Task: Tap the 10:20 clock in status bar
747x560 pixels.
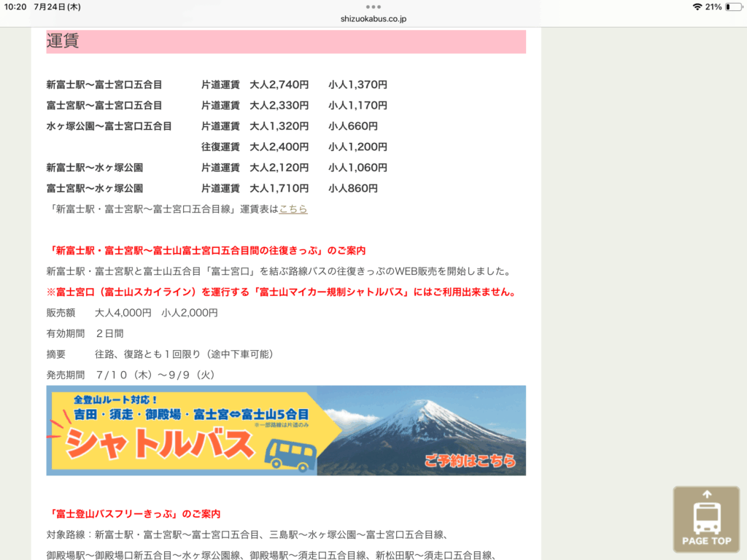Action: (x=15, y=7)
